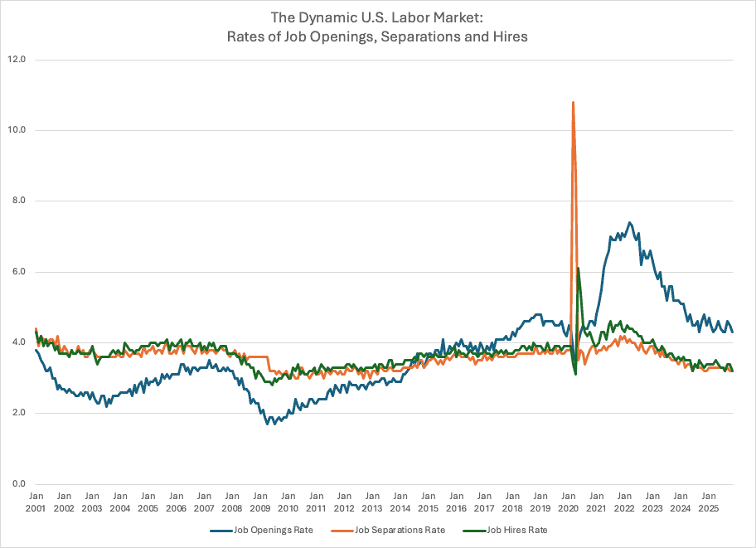Click the Jan 2001 label on the horizontal axis
Viewport: 756px width, 548px height.
click(36, 502)
